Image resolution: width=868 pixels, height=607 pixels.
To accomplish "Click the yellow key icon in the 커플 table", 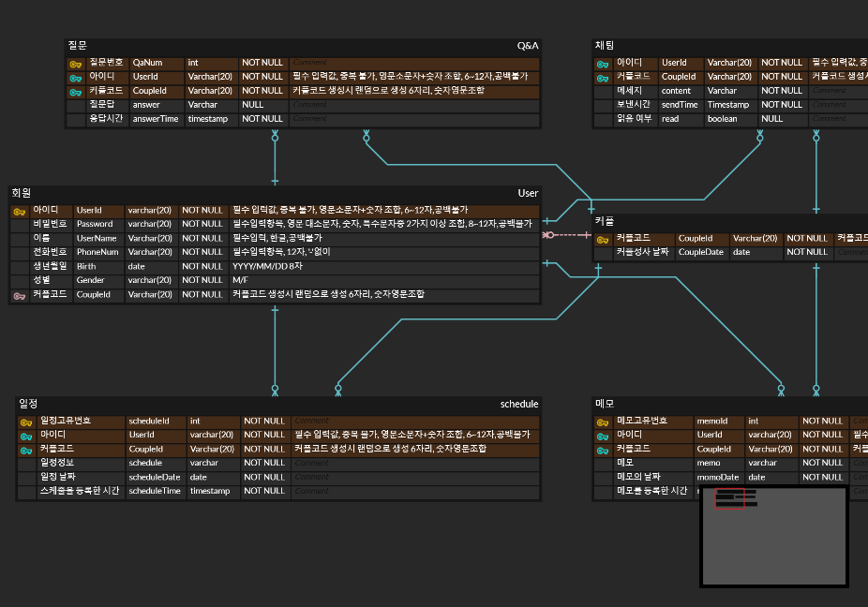I will (x=603, y=240).
